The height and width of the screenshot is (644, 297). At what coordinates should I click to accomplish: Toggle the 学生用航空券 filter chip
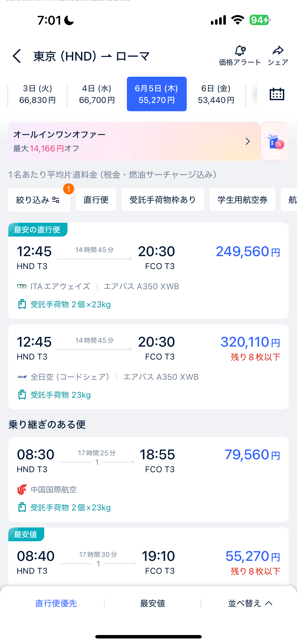(x=242, y=200)
